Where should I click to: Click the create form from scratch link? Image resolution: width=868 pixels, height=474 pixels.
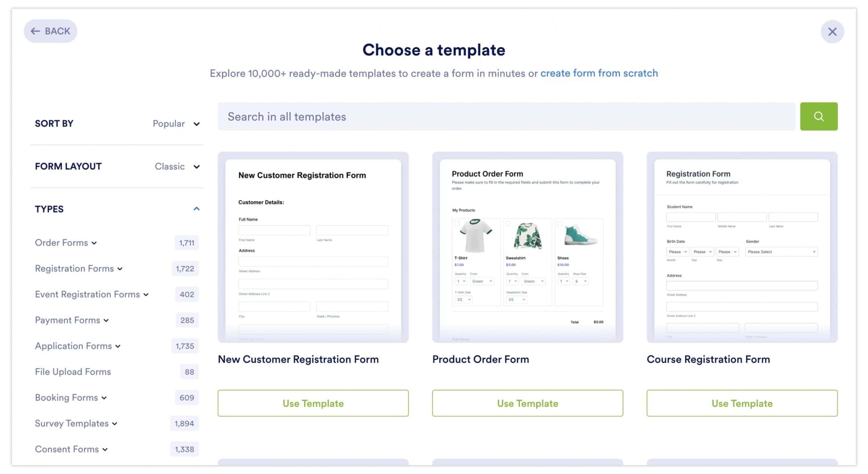(x=599, y=73)
